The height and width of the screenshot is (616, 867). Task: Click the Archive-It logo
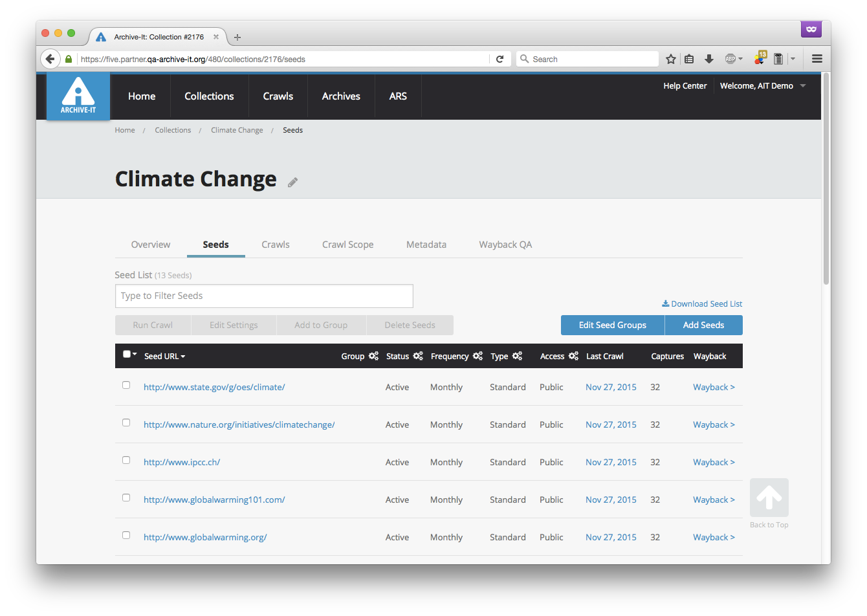[x=78, y=96]
